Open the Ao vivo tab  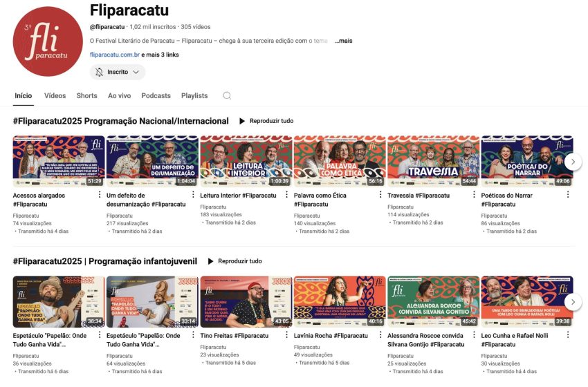tap(119, 95)
